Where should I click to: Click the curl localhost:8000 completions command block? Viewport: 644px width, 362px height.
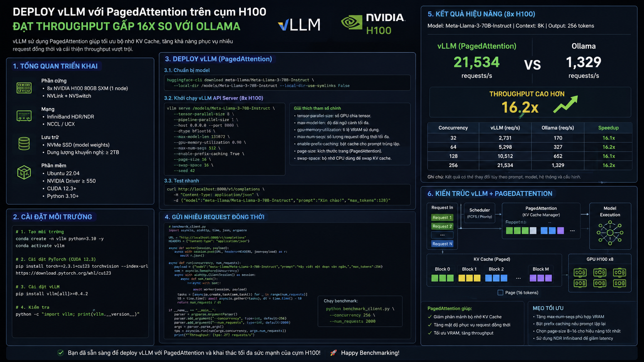pyautogui.click(x=287, y=195)
